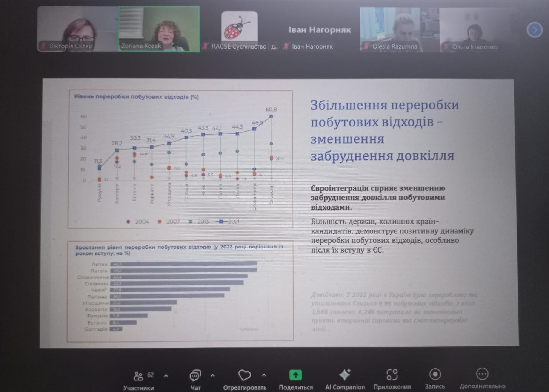The width and height of the screenshot is (549, 392).
Task: Open the Приложения apps icon
Action: (392, 375)
